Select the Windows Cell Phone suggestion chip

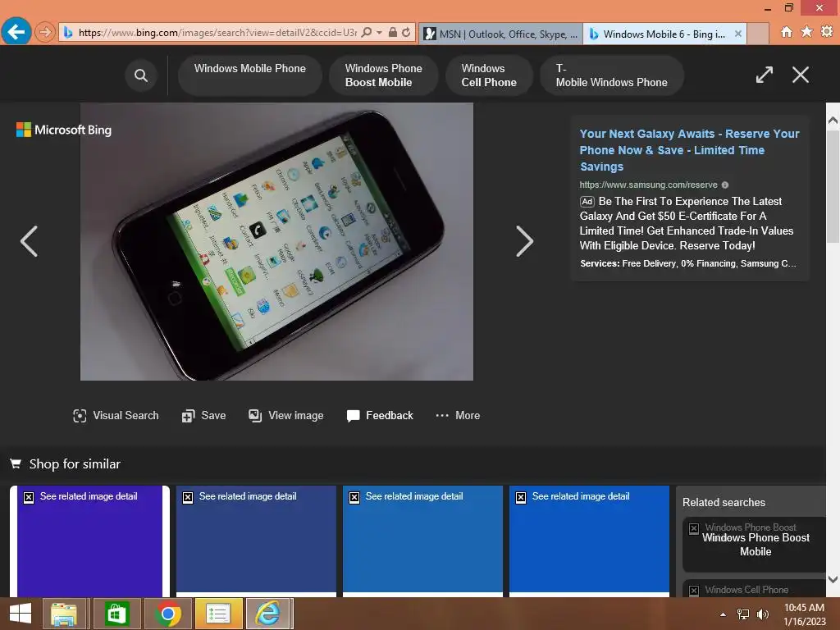coord(489,75)
